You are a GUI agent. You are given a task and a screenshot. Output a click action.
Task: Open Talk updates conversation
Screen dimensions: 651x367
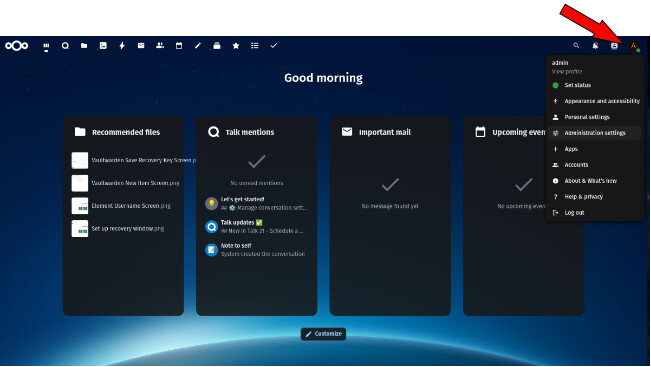tap(257, 227)
